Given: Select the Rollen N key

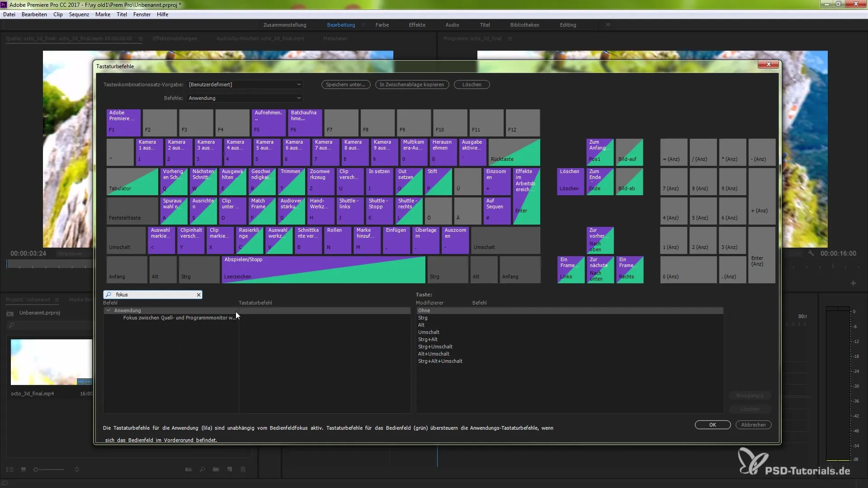Looking at the screenshot, I should [x=338, y=240].
